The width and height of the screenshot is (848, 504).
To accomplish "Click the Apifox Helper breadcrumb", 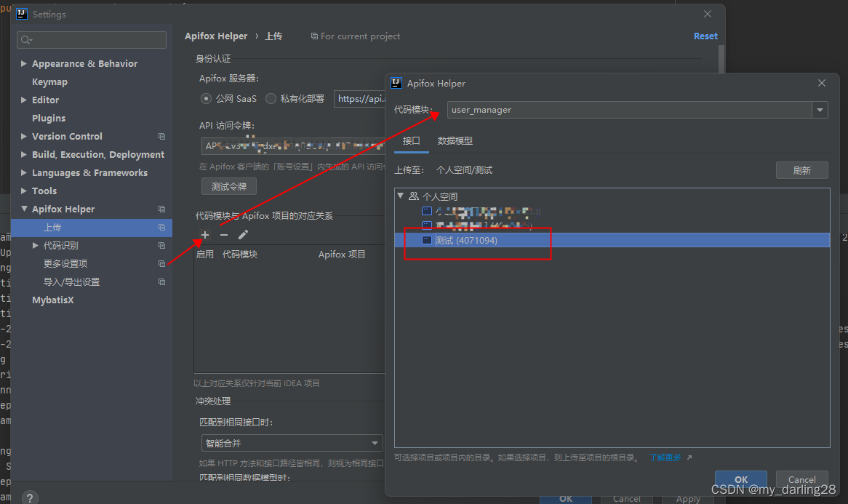I will click(216, 36).
